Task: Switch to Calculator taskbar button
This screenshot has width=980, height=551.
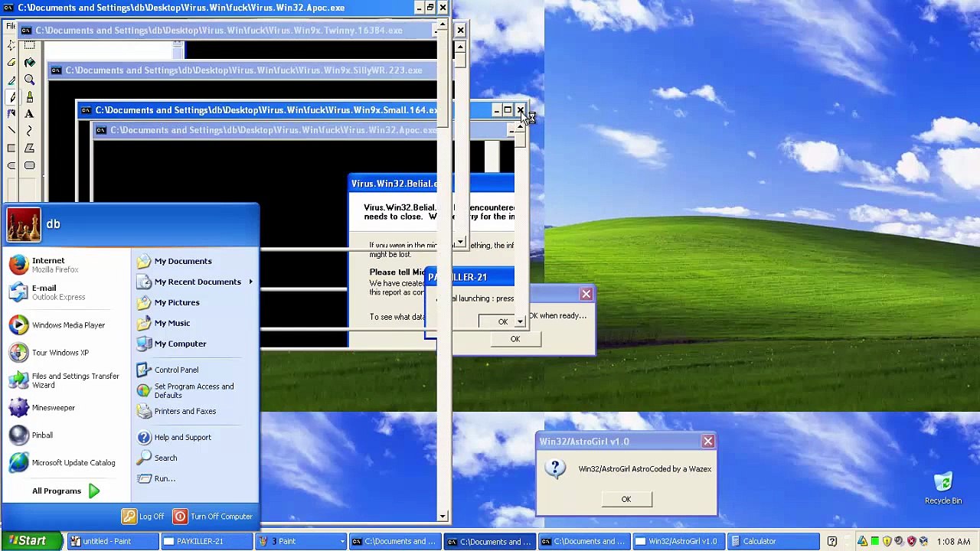Action: [772, 542]
